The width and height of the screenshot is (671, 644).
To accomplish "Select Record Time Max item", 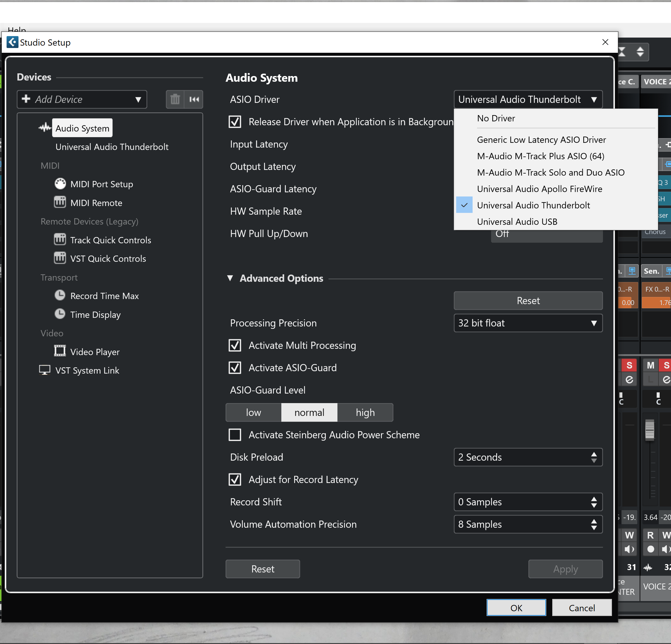I will [x=104, y=296].
